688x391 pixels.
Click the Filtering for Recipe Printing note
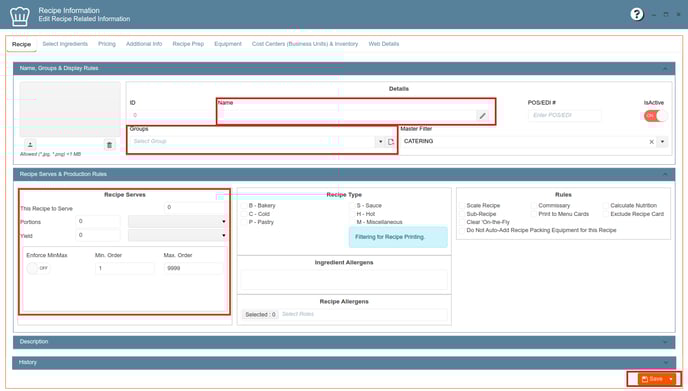[x=398, y=237]
